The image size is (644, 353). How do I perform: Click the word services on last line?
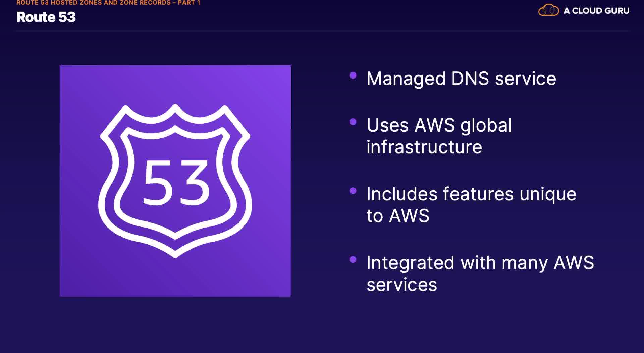(401, 285)
